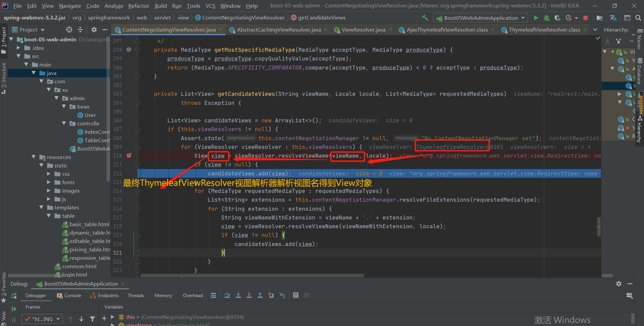Screen dimensions: 644x326
Task: Open the thread selector "ht...ING" dropdown
Action: (x=42, y=319)
